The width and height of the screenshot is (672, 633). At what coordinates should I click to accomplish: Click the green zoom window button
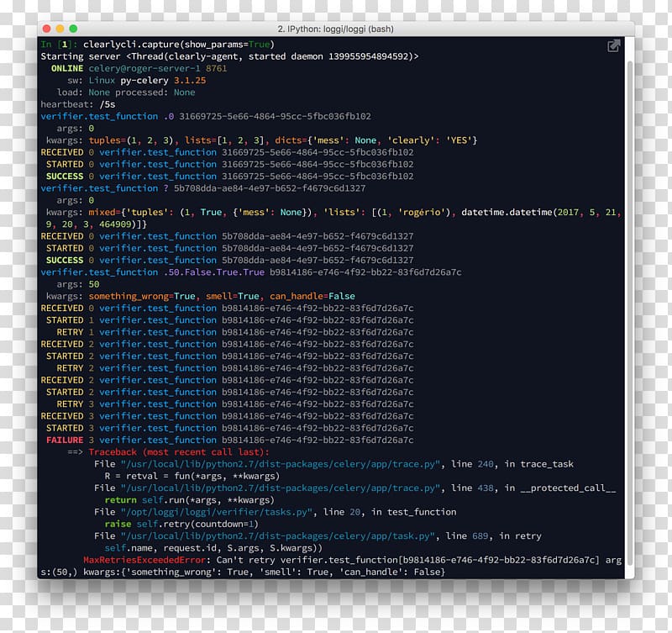73,29
